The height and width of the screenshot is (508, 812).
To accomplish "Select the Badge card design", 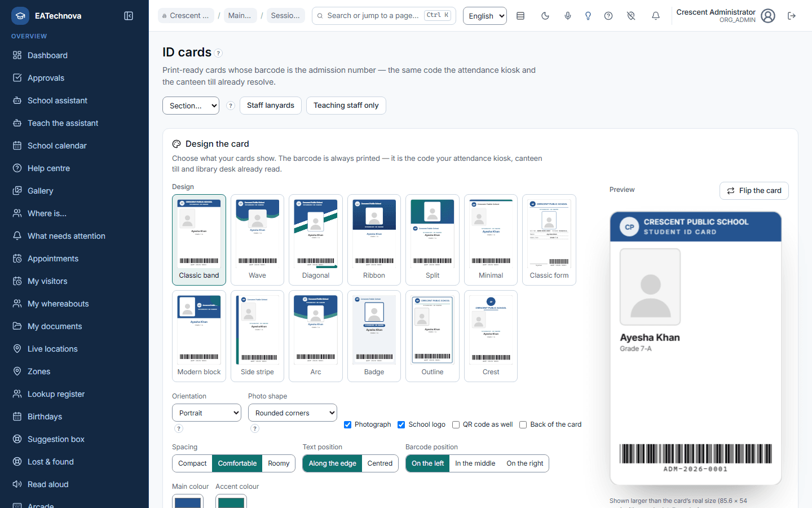I will [374, 336].
